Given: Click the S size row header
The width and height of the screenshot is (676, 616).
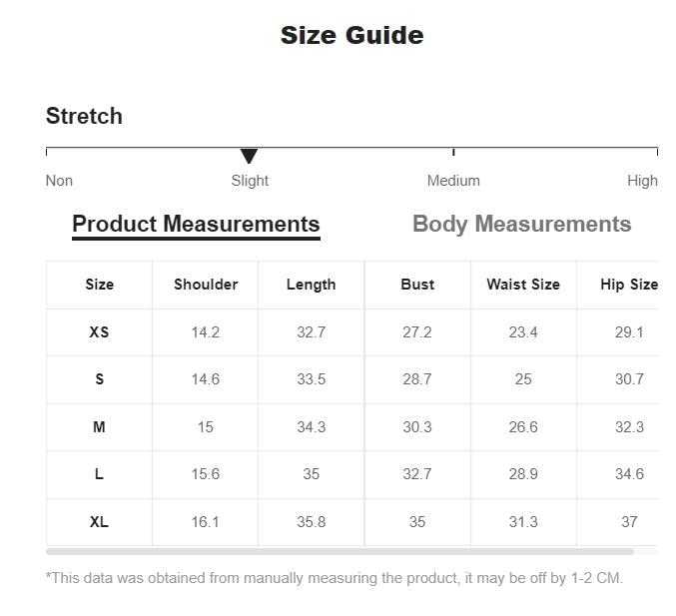Looking at the screenshot, I should pyautogui.click(x=99, y=379).
